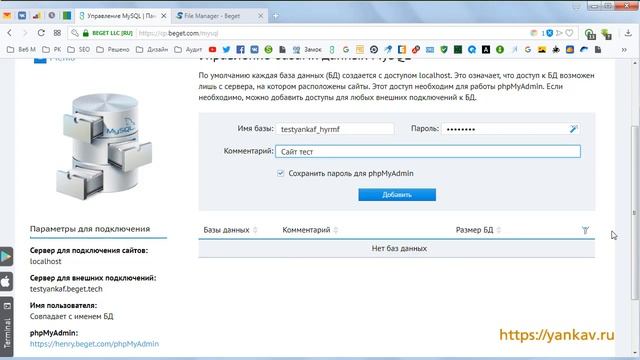Open the downloads arrow icon
640x360 pixels.
628,33
